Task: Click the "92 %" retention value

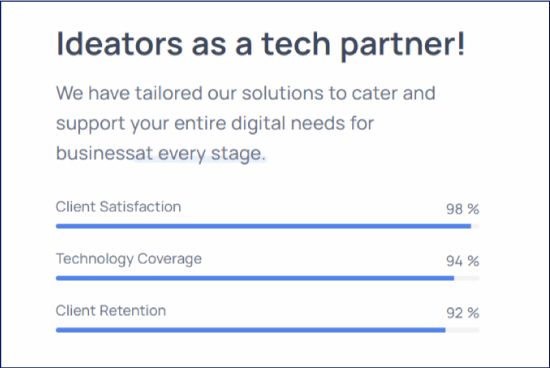Action: pos(462,313)
